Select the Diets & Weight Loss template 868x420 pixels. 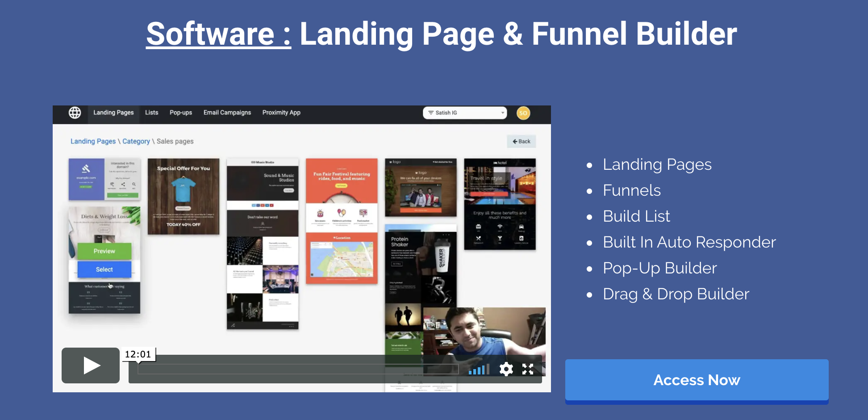[x=104, y=269]
